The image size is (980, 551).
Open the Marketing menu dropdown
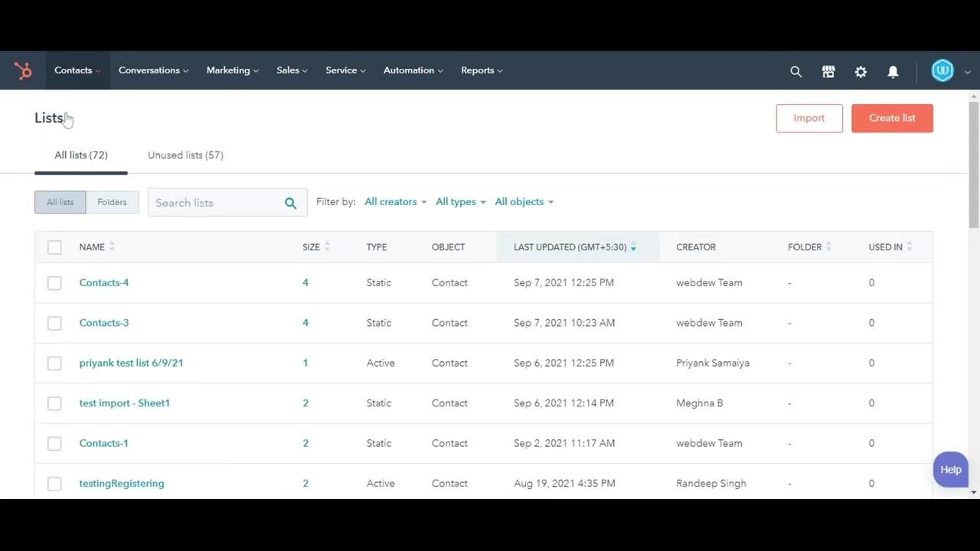coord(232,70)
